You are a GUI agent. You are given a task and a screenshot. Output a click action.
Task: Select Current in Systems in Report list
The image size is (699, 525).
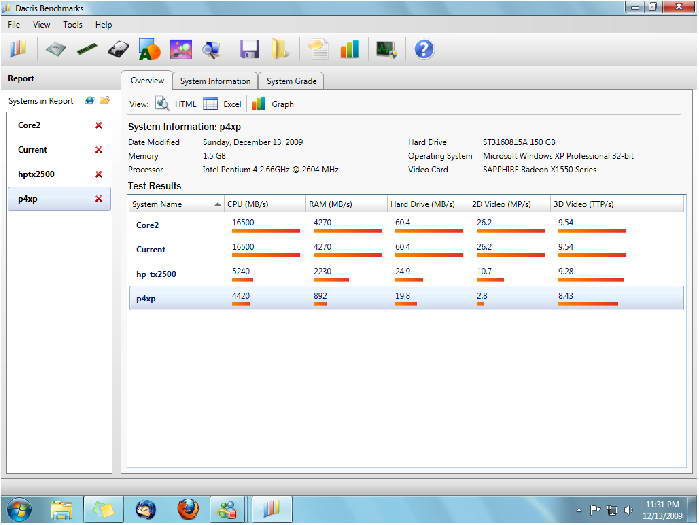59,150
